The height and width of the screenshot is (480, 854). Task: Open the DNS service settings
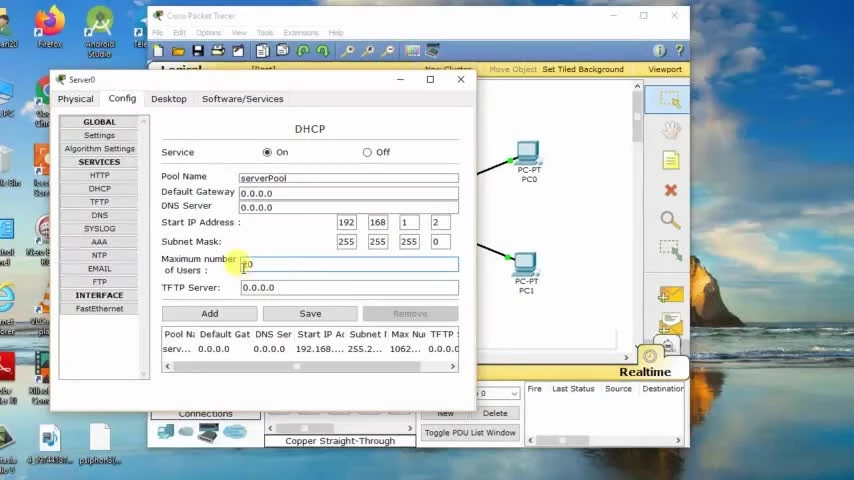pyautogui.click(x=99, y=215)
